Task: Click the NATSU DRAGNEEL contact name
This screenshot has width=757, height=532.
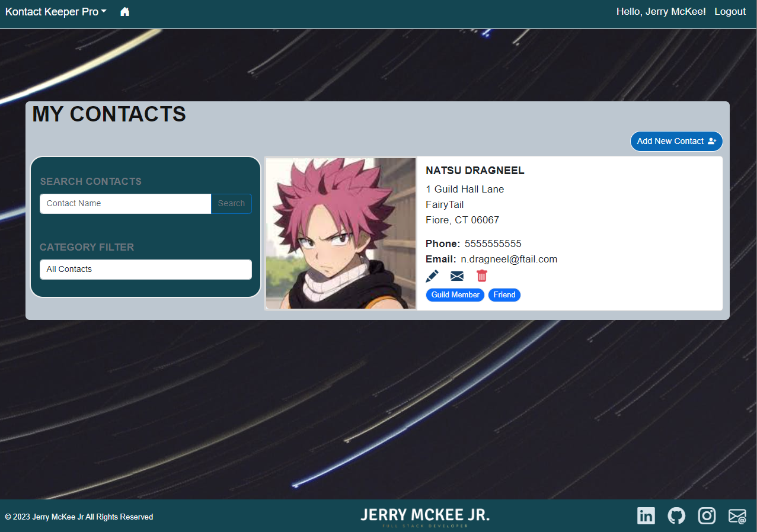Action: pyautogui.click(x=475, y=171)
